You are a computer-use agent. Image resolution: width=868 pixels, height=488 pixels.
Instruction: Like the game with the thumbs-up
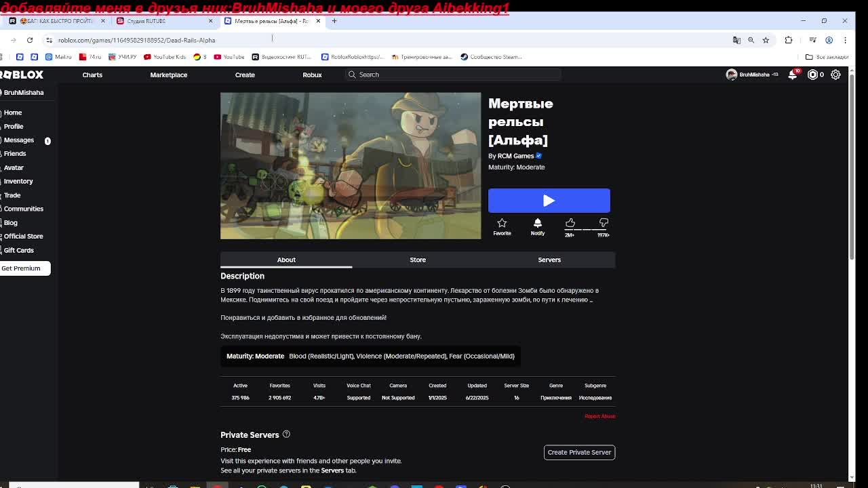click(570, 223)
